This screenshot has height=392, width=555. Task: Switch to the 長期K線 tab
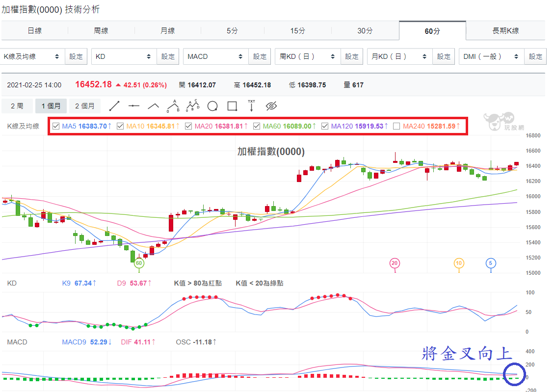tap(505, 31)
